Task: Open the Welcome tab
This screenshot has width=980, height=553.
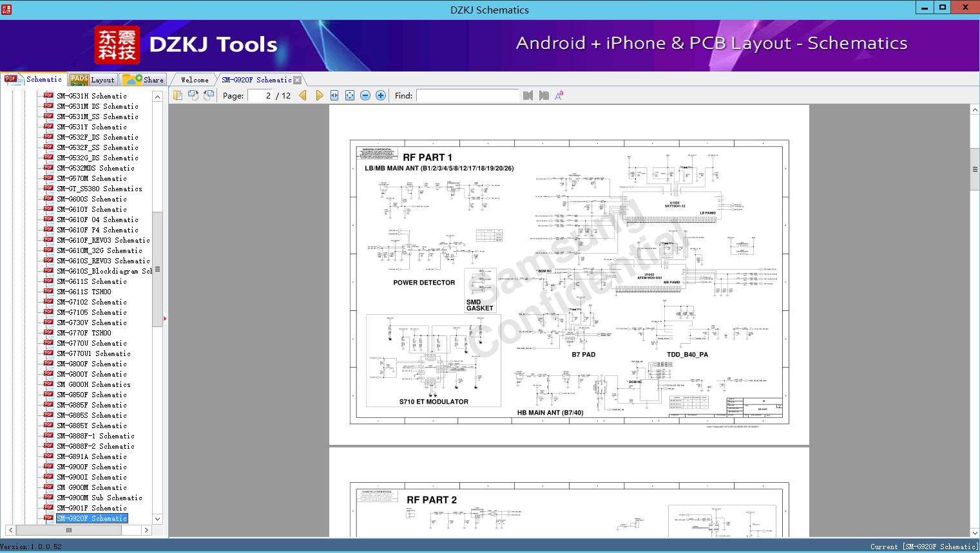Action: 194,80
